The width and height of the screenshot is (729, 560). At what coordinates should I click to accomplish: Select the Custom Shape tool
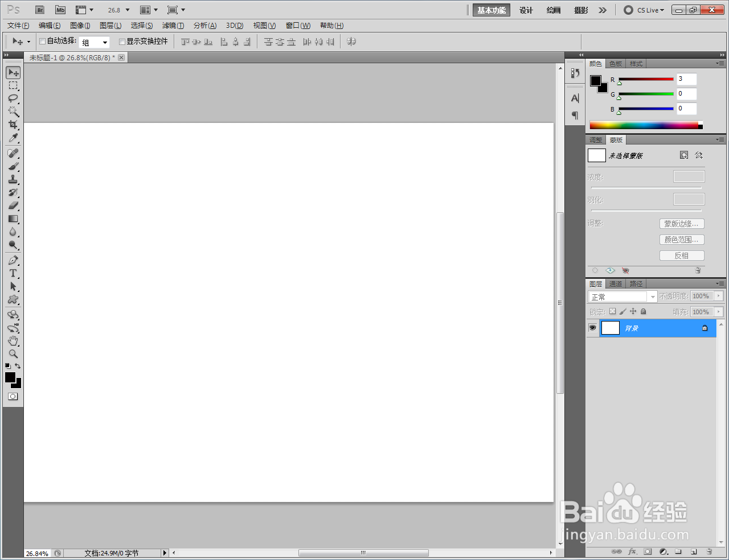[13, 299]
